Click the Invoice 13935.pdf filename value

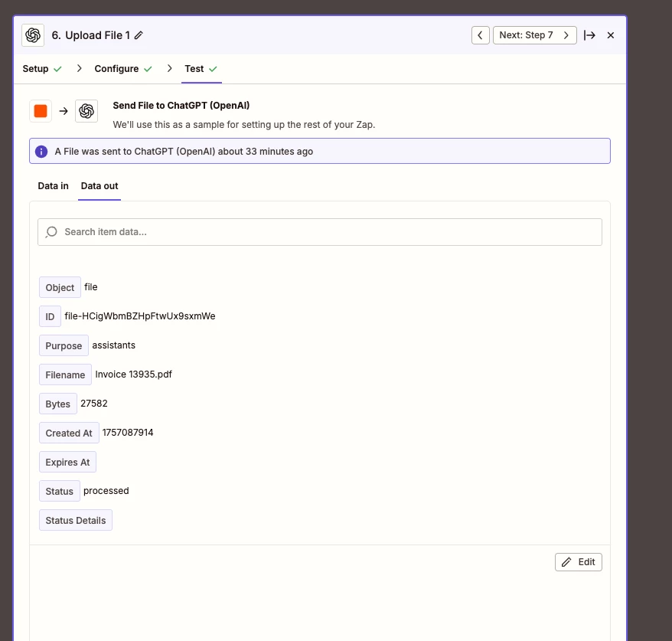[133, 374]
